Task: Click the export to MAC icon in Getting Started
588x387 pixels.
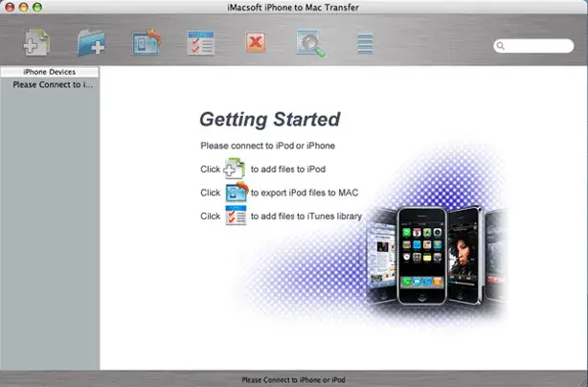Action: click(237, 192)
